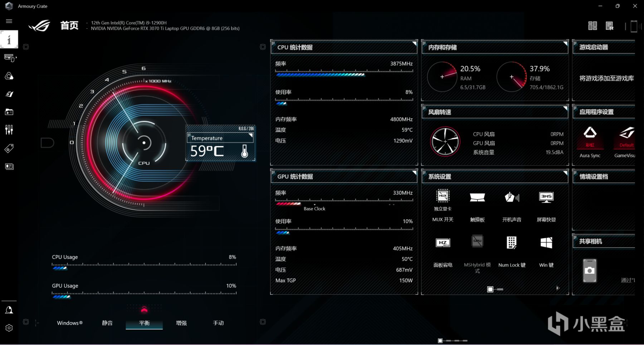Click the Max TGP 150W row
The width and height of the screenshot is (644, 345).
click(x=344, y=280)
